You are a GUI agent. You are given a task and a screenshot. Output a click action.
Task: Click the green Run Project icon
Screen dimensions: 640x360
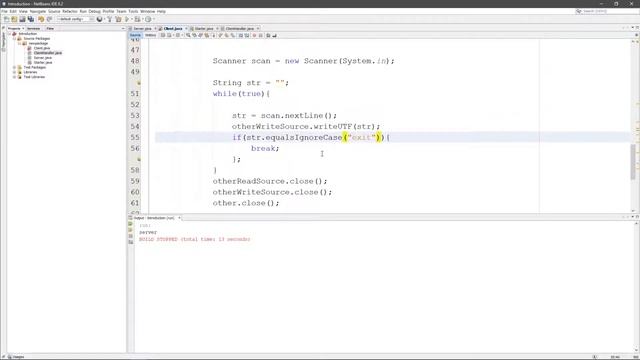pyautogui.click(x=127, y=19)
